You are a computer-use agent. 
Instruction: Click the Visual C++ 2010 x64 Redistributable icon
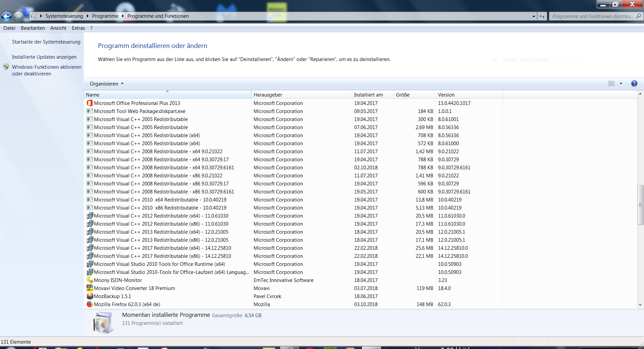(x=90, y=199)
